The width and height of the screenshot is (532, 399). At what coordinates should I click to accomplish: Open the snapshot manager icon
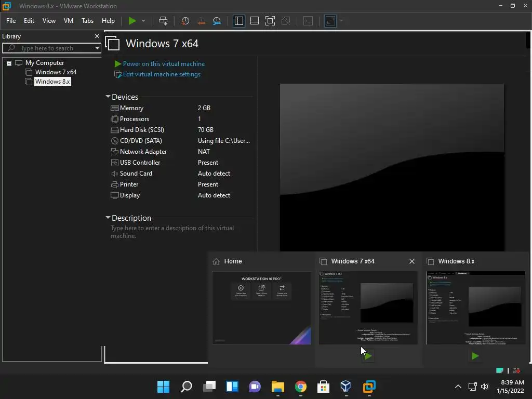coord(217,21)
